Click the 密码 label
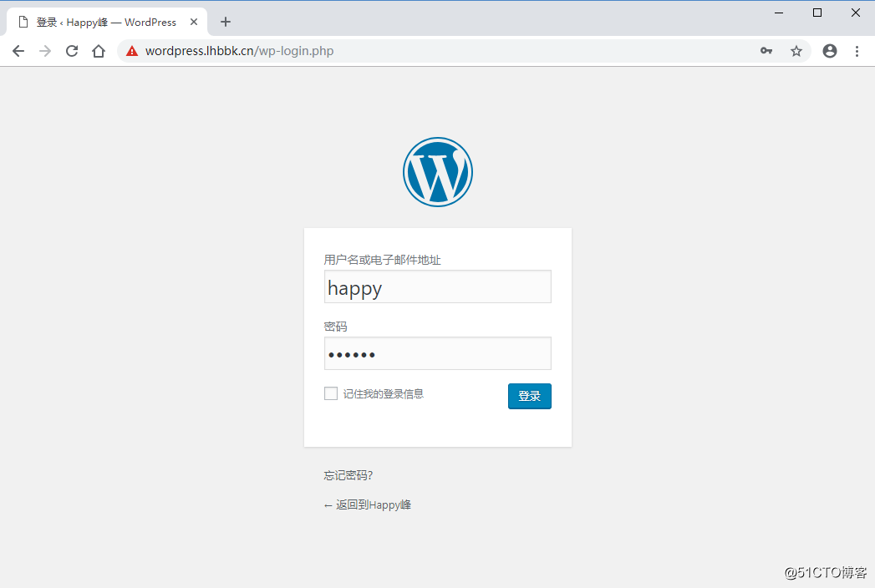 coord(335,327)
